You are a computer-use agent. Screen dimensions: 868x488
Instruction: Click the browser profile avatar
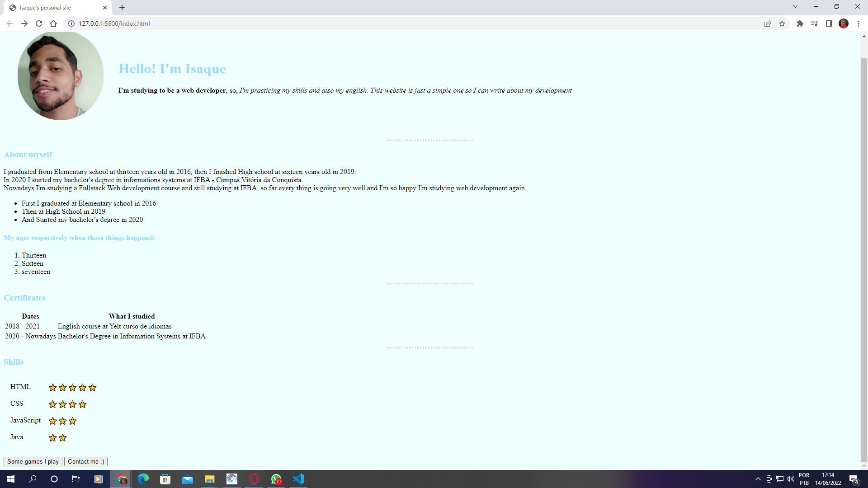(844, 23)
